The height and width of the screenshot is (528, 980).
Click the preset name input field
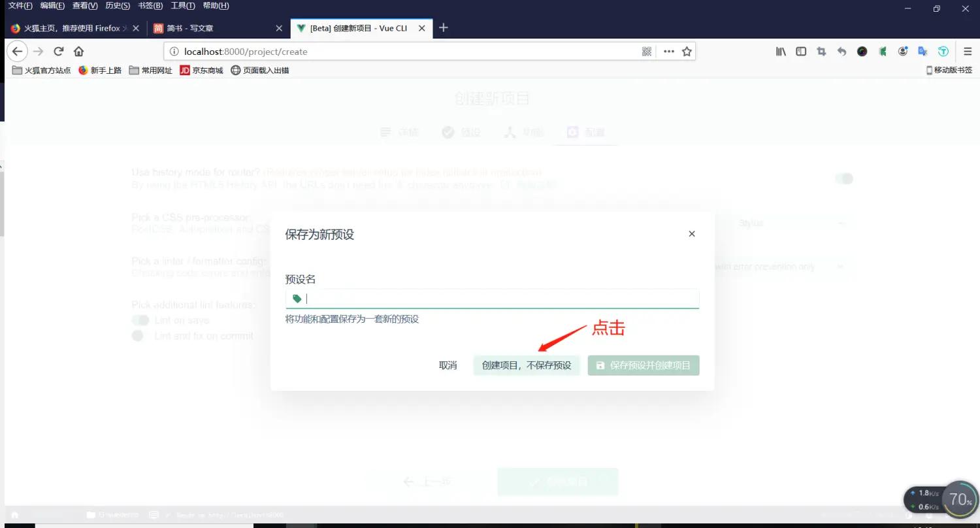tap(492, 299)
